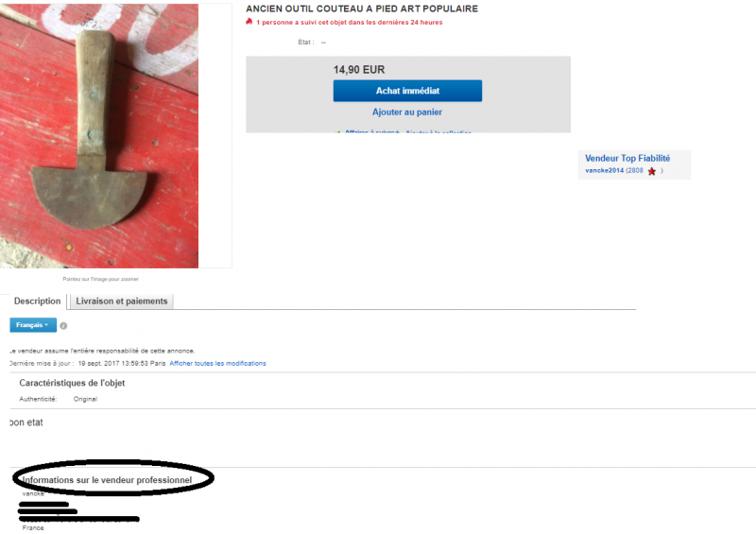Click the partially hidden Affaires à suivre link
The height and width of the screenshot is (534, 756).
371,131
